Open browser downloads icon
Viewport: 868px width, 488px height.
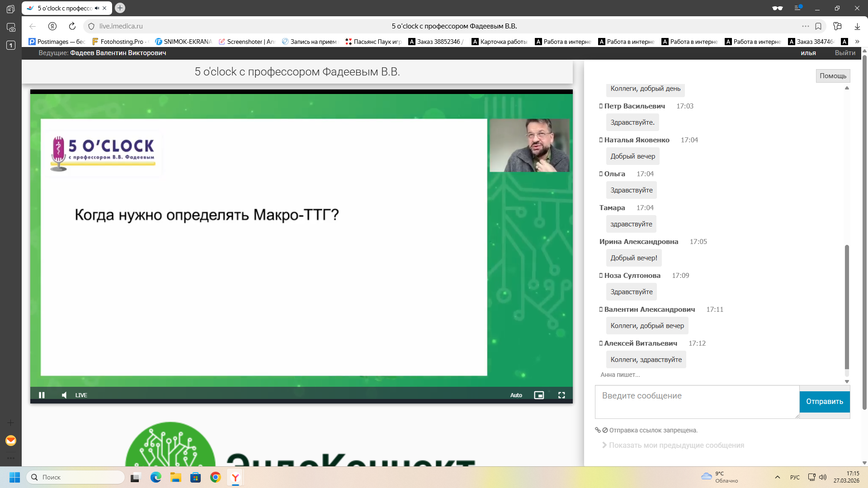coord(857,26)
